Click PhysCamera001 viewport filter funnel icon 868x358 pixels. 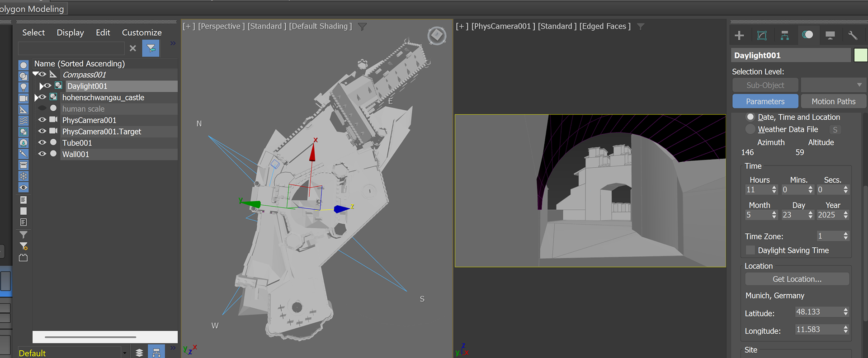641,27
